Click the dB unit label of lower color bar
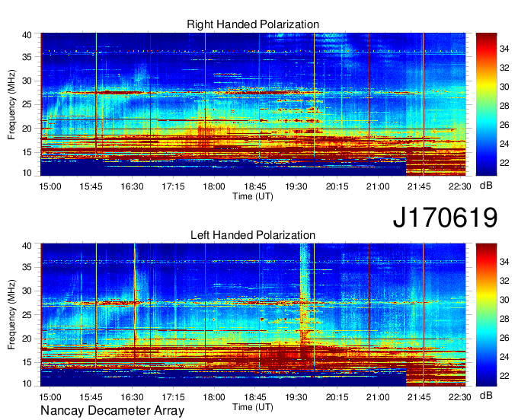The height and width of the screenshot is (420, 518). click(x=486, y=396)
